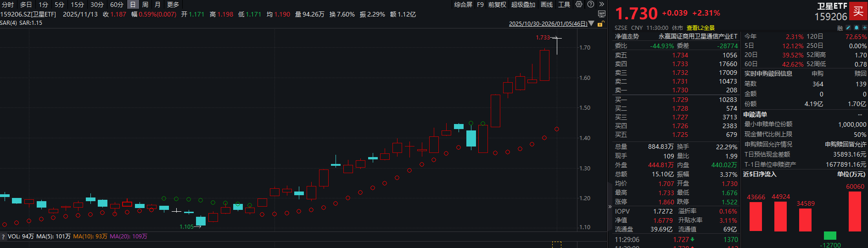
Task: Click the pencil note icon near quote header
Action: pos(848,28)
